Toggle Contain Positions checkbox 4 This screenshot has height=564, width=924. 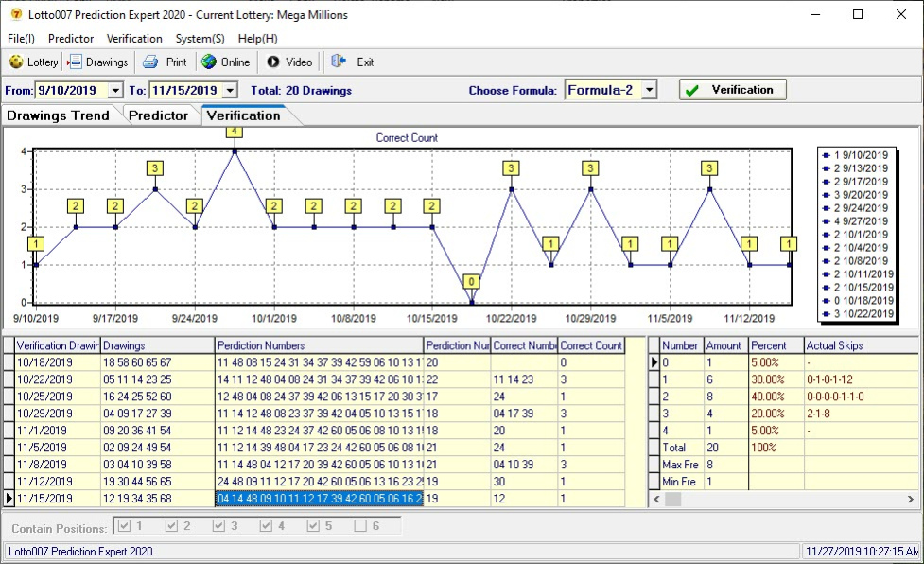(x=266, y=526)
